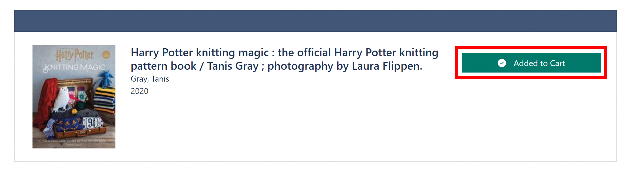
Task: Click the dark blue header bar
Action: click(315, 21)
